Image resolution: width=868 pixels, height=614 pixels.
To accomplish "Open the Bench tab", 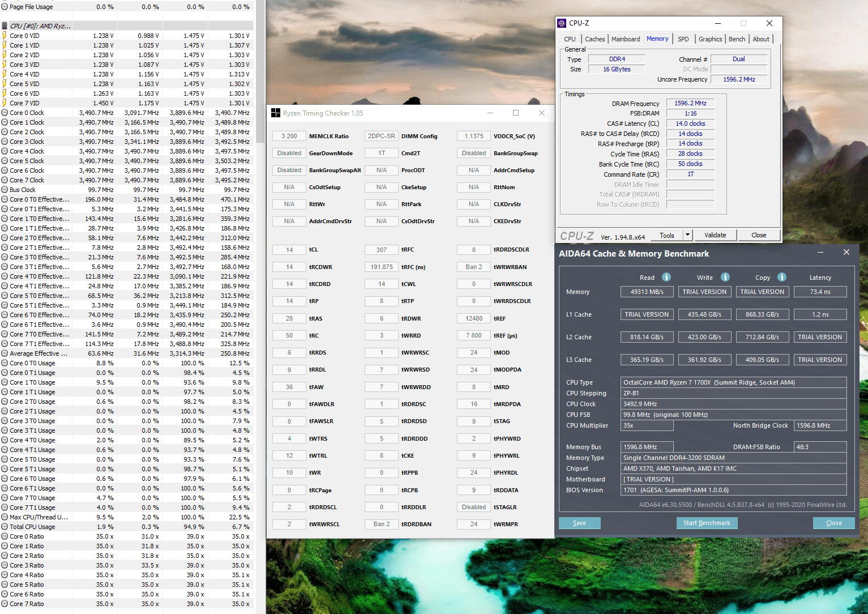I will (x=737, y=39).
